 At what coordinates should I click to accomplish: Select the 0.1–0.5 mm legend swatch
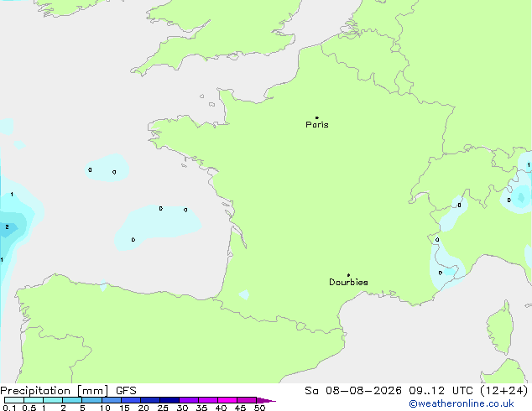14,400
